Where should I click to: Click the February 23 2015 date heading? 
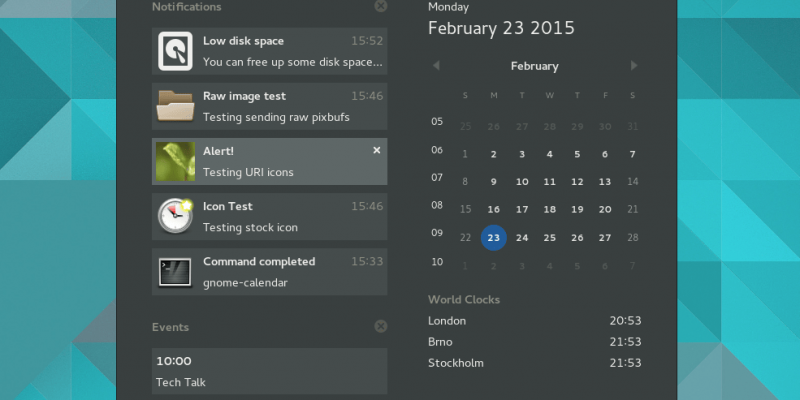click(501, 28)
